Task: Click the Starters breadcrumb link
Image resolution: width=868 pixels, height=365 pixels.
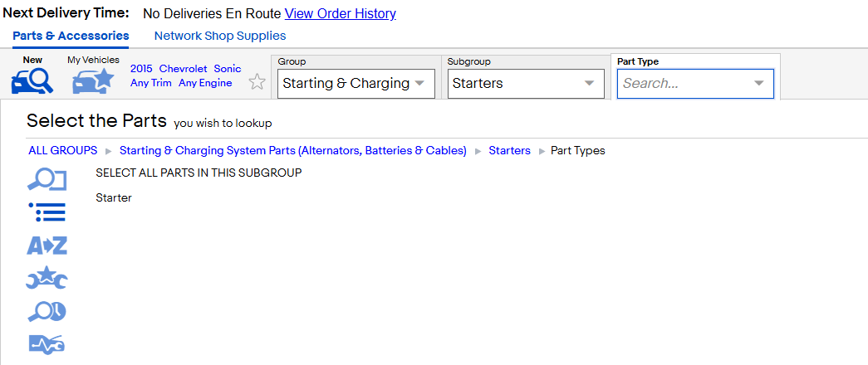Action: coord(509,150)
